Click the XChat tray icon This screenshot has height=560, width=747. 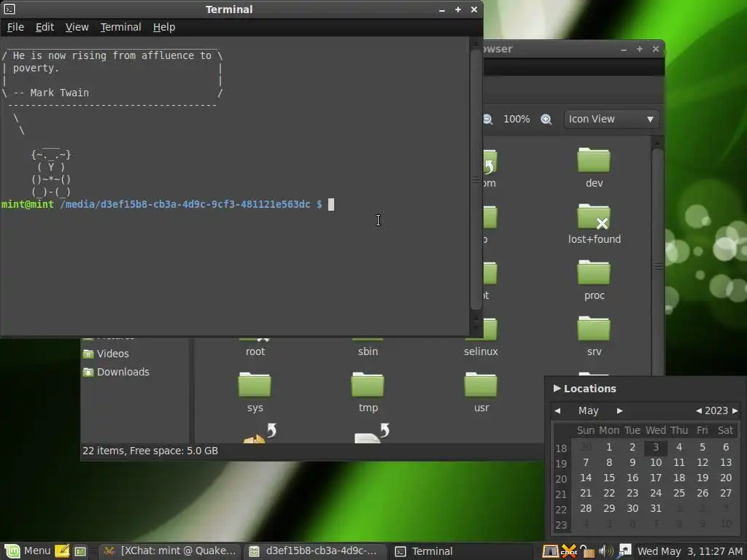click(x=568, y=551)
